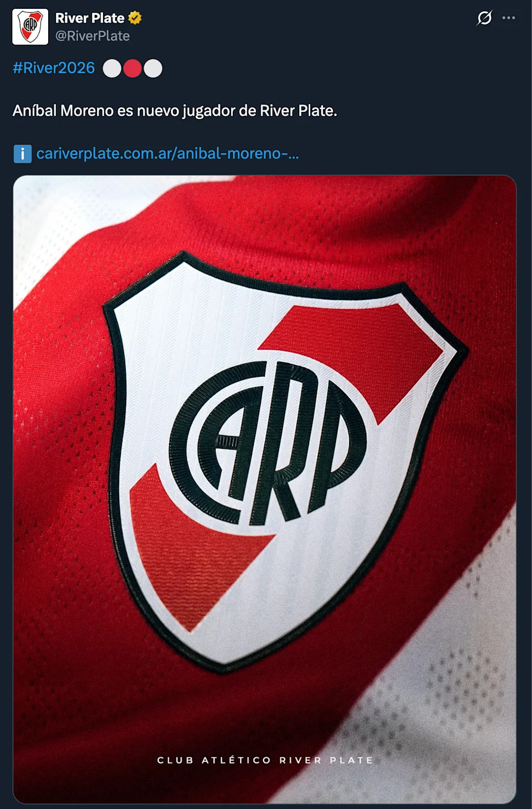This screenshot has width=532, height=809.
Task: Click the River Plate display name
Action: coord(90,18)
